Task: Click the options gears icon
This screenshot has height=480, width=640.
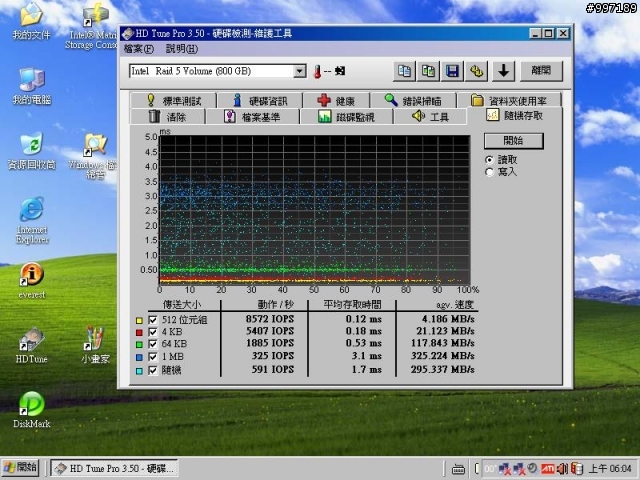Action: point(476,71)
